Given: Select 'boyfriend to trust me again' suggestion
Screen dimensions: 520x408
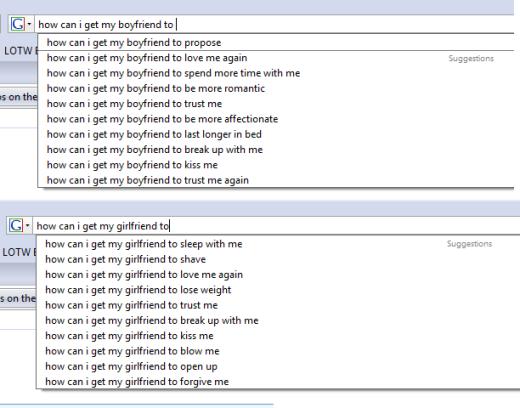Looking at the screenshot, I should click(x=276, y=180).
